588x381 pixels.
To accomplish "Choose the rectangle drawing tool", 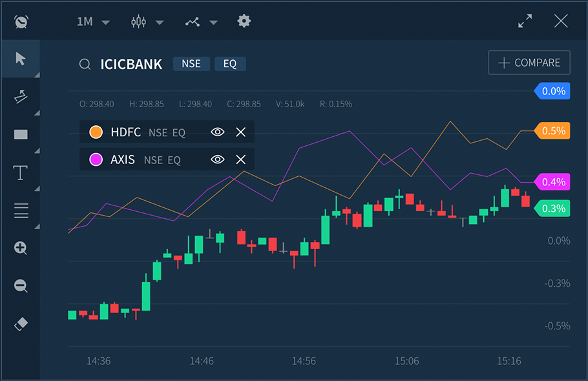I will (x=20, y=134).
